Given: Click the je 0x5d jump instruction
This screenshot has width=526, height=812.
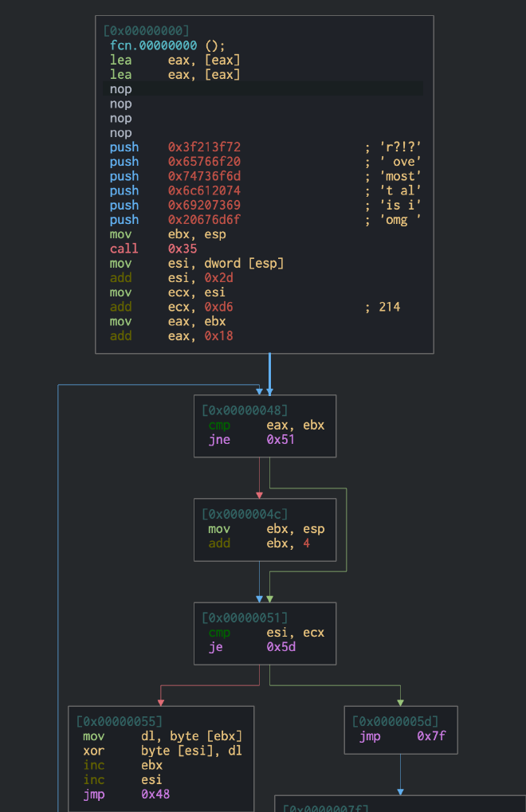Looking at the screenshot, I should pos(251,646).
